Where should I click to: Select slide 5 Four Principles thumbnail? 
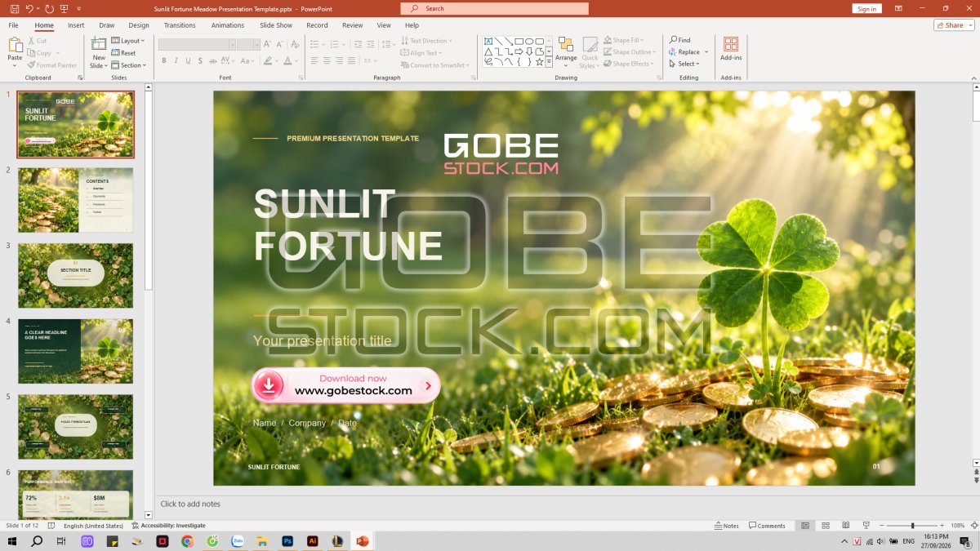[x=75, y=427]
